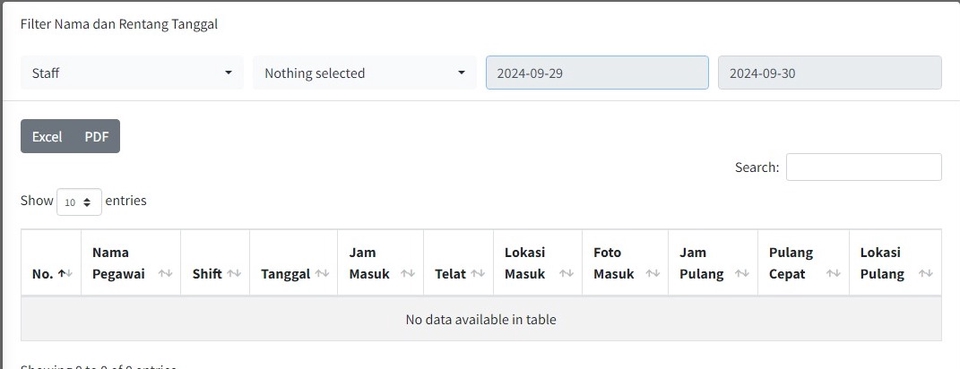Viewport: 960px width, 369px height.
Task: Sort by Lokasi Masuk column
Action: coord(538,263)
